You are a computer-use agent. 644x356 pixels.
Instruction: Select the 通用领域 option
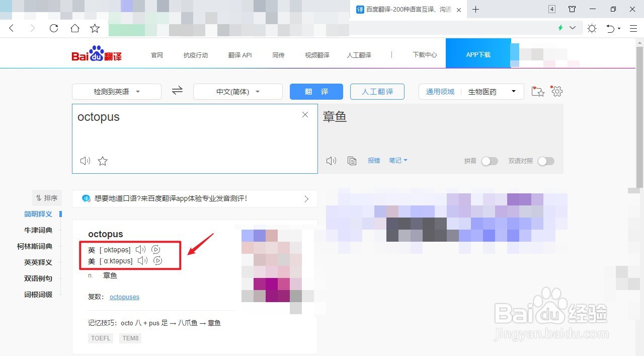pos(440,92)
